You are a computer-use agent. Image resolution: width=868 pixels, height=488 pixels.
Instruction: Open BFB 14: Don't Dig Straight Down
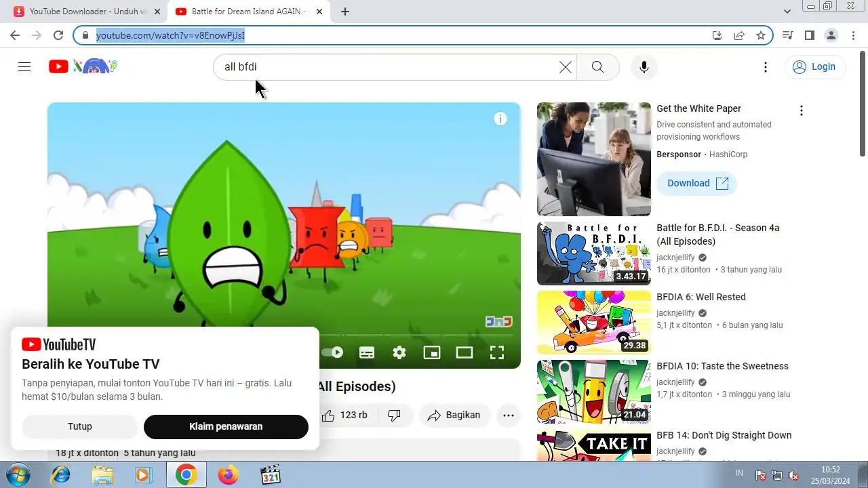point(724,435)
